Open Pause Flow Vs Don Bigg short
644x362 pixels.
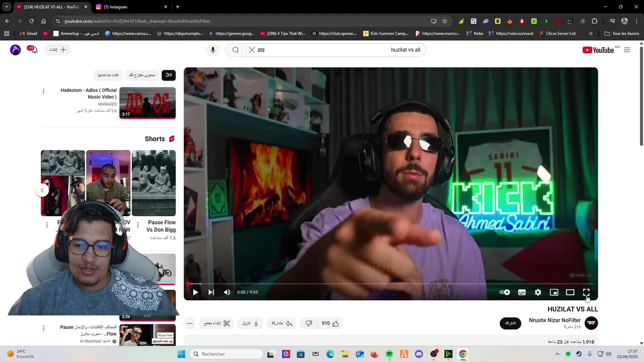click(153, 183)
